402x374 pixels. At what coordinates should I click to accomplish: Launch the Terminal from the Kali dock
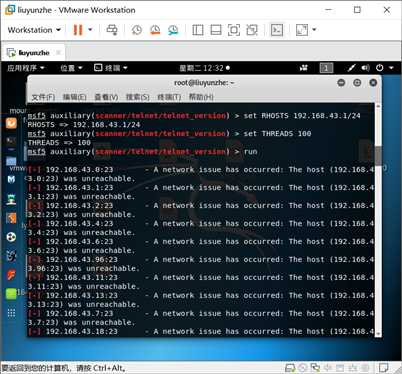pos(11,141)
